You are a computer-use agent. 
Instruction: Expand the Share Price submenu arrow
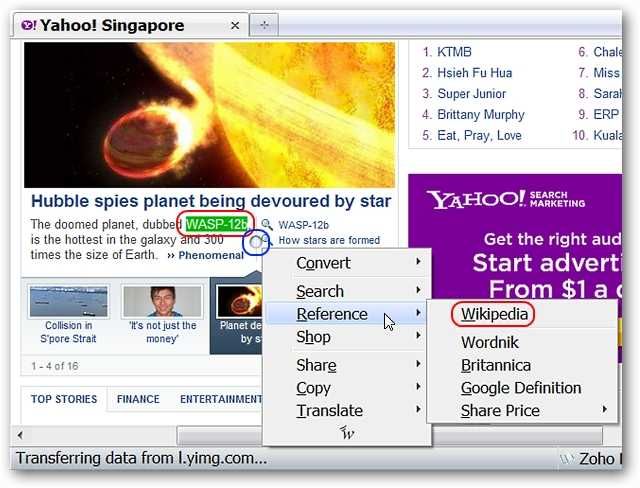tap(604, 409)
